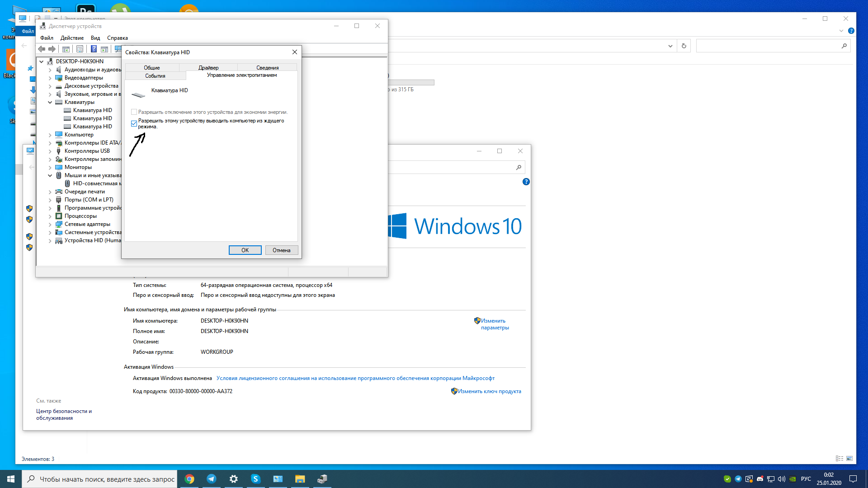Click the Device Manager taskbar icon
868x488 pixels.
[322, 479]
